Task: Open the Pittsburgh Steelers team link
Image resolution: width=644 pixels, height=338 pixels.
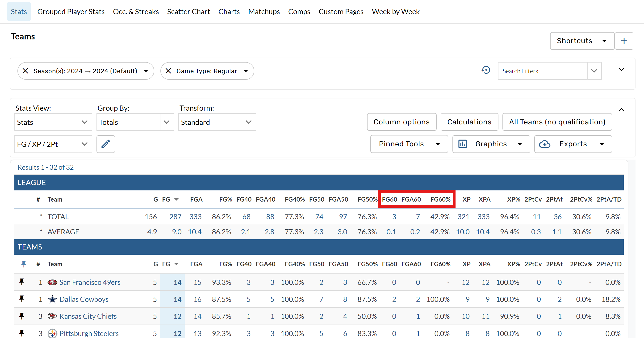Action: tap(89, 333)
